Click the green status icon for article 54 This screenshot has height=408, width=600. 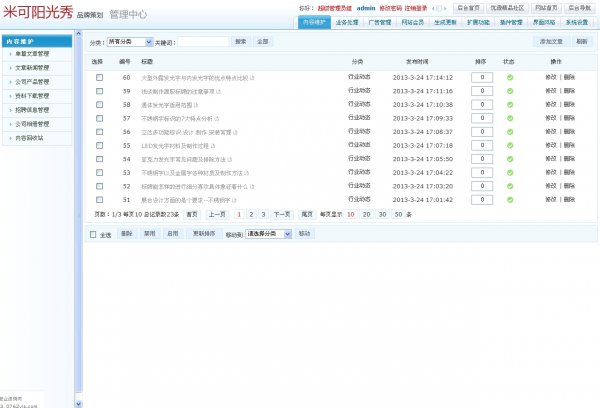[510, 159]
